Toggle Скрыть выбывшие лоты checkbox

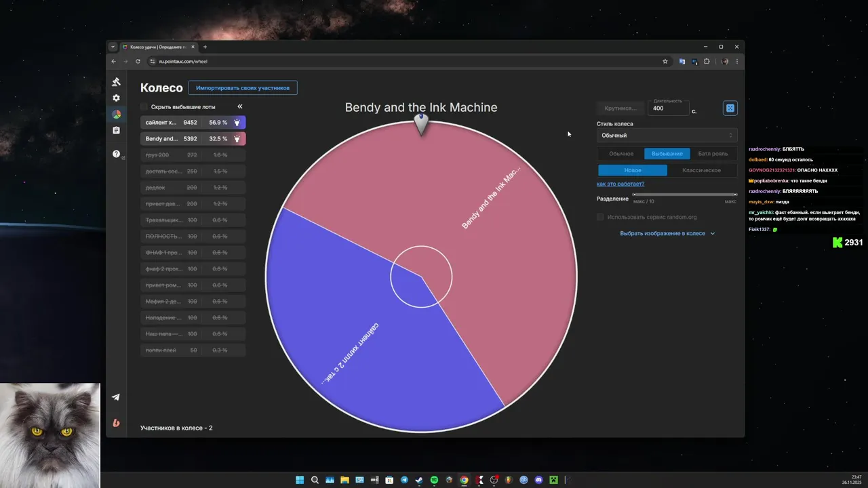pyautogui.click(x=144, y=106)
